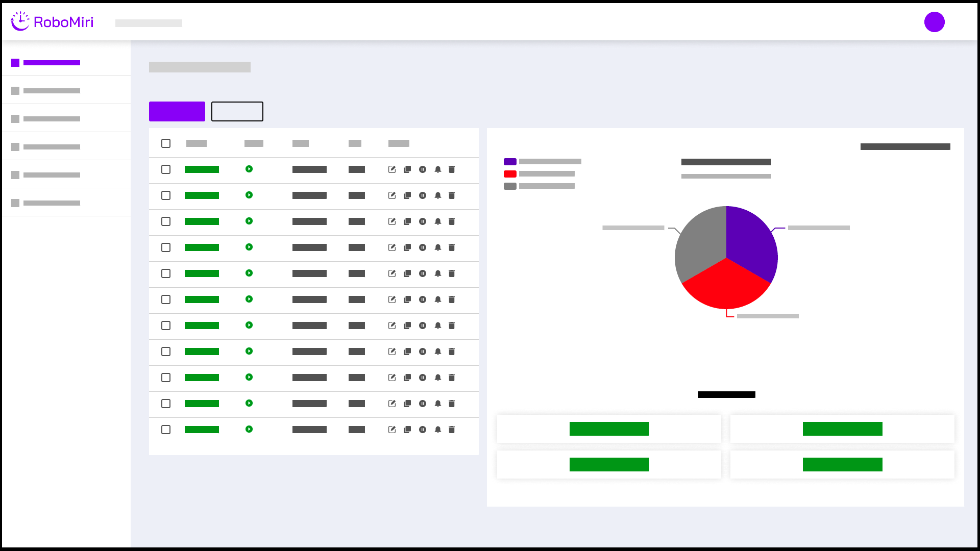Check the sixth table row checkbox
Screen dimensions: 980x551
point(166,299)
